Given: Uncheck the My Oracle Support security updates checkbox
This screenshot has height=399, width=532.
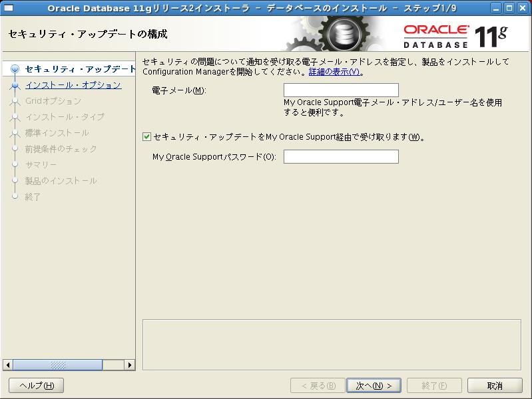Looking at the screenshot, I should (x=146, y=136).
